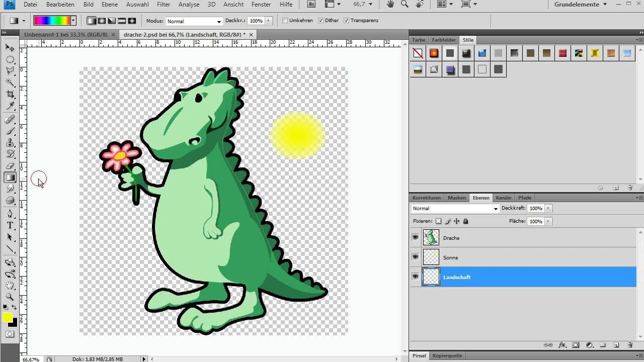Add a layer mask
The width and height of the screenshot is (644, 362).
[x=576, y=345]
